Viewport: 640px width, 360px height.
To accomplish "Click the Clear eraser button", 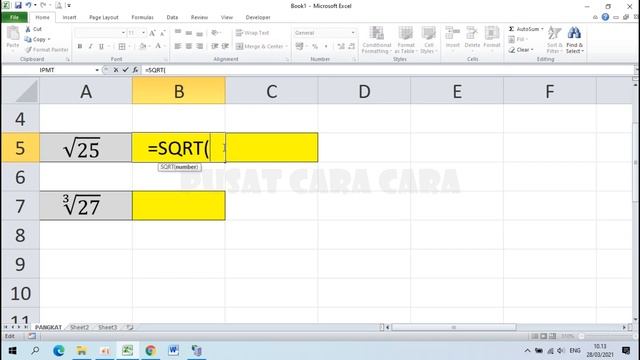I will point(521,50).
